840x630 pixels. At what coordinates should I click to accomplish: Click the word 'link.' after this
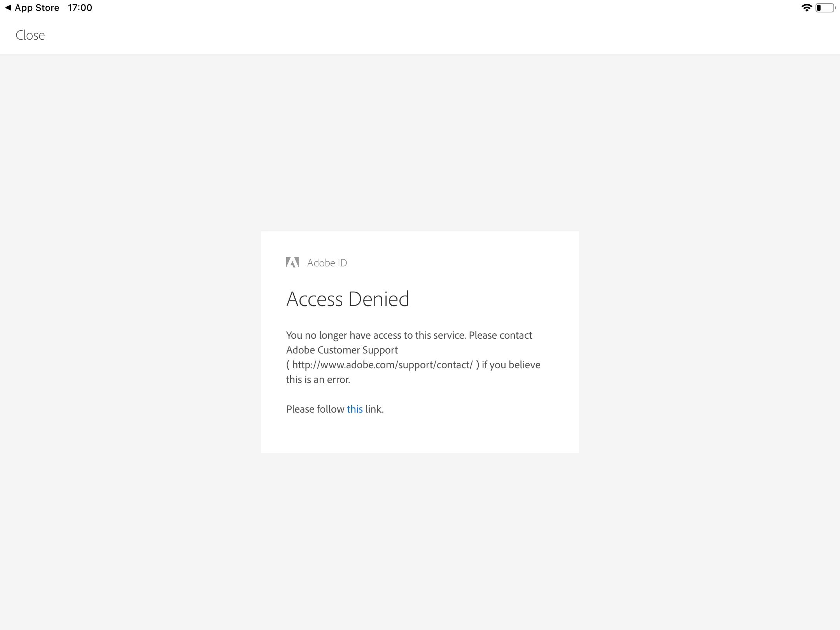point(374,409)
